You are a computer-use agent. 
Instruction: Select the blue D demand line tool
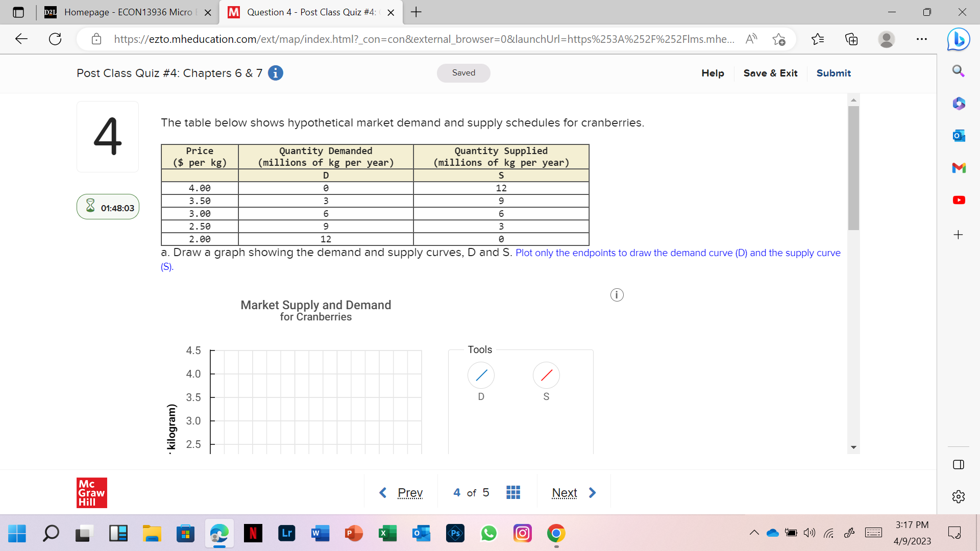481,375
